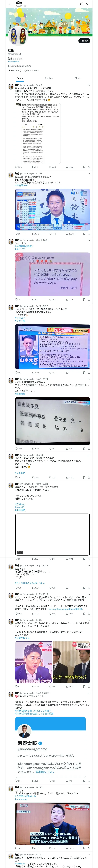Viewport: 98px width, 868px height.
Task: Click the Translate bio link
Action: tap(14, 62)
